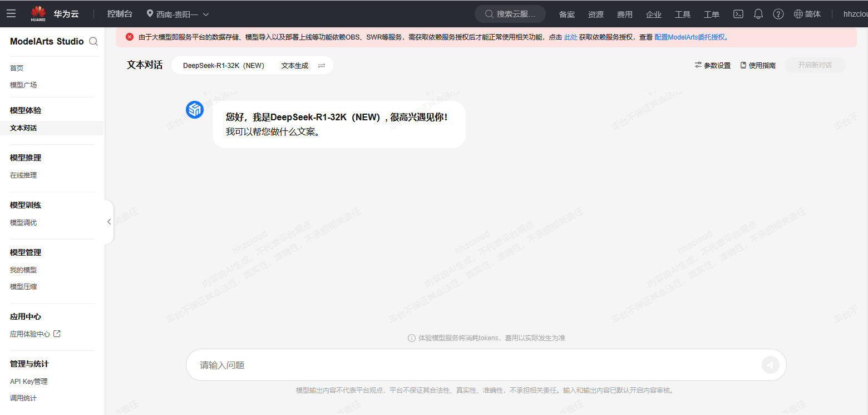Click the ModelArts Studio search icon

[93, 41]
